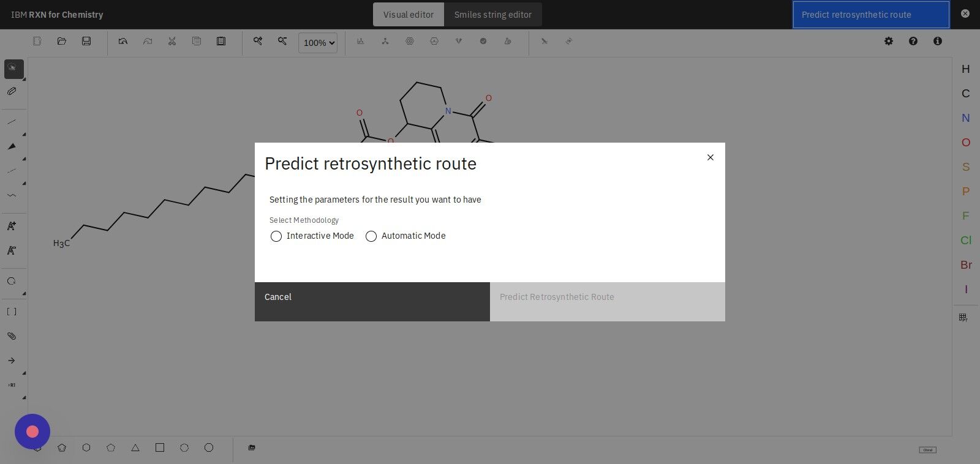Screen dimensions: 980x464
Task: Open the 100% zoom level dropdown
Action: click(x=318, y=43)
